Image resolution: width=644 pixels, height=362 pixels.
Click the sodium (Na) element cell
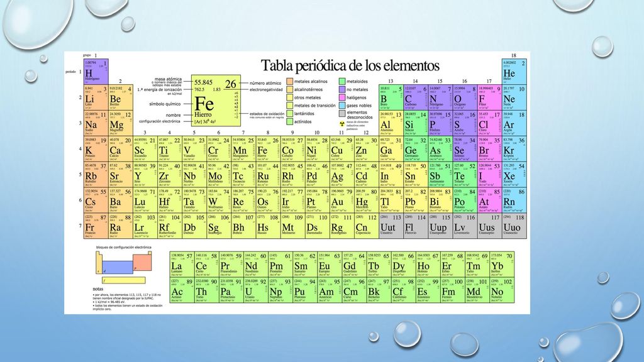(x=96, y=123)
